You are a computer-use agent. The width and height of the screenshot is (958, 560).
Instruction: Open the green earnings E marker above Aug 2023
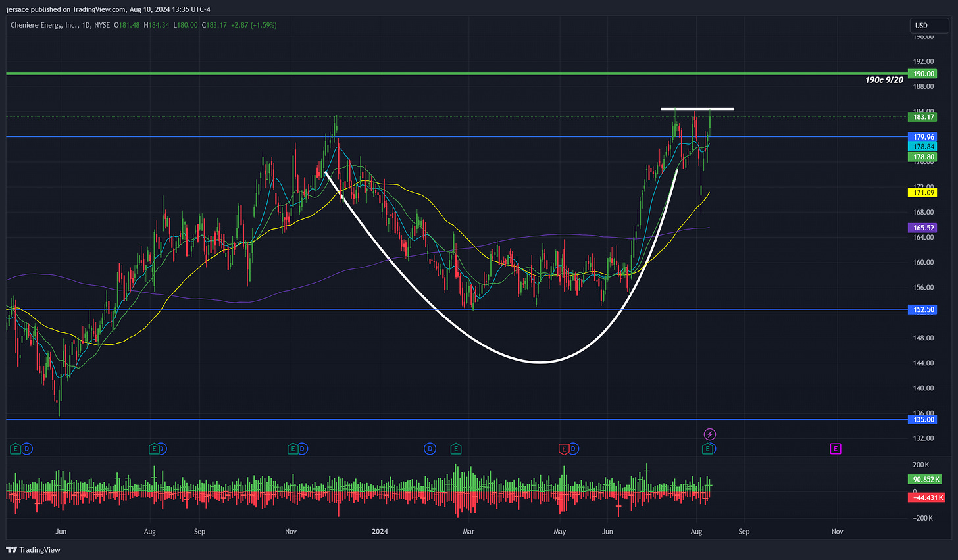[154, 449]
